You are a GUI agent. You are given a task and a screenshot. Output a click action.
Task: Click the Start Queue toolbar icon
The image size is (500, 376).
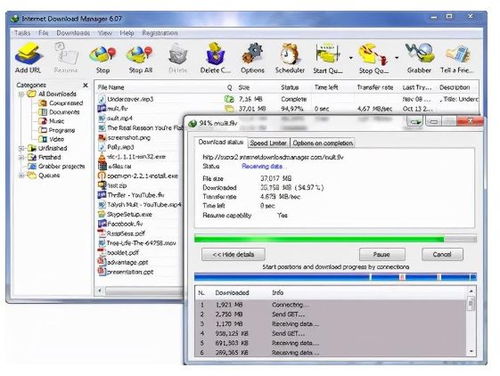(327, 53)
